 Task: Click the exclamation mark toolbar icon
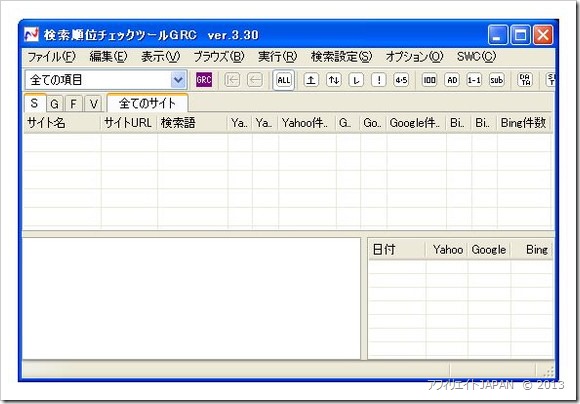coord(379,80)
